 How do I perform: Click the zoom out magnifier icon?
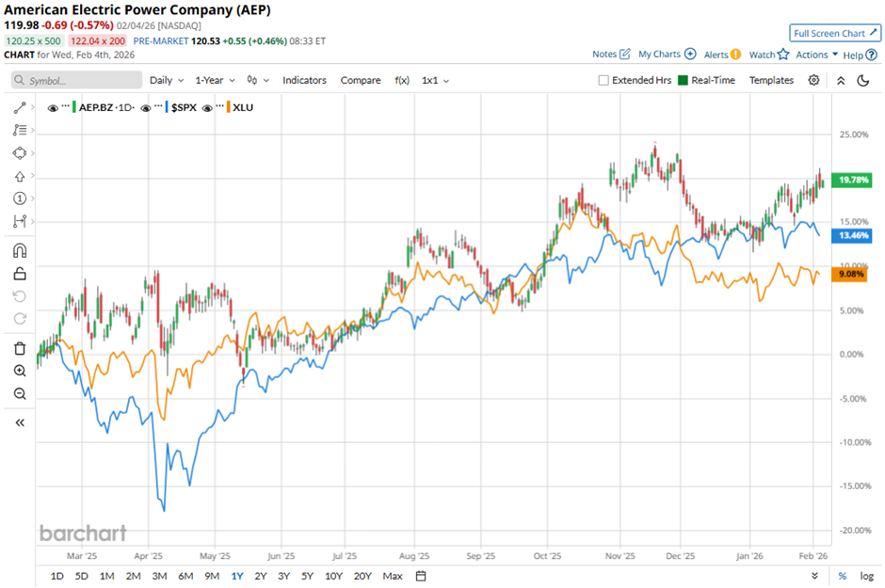20,393
